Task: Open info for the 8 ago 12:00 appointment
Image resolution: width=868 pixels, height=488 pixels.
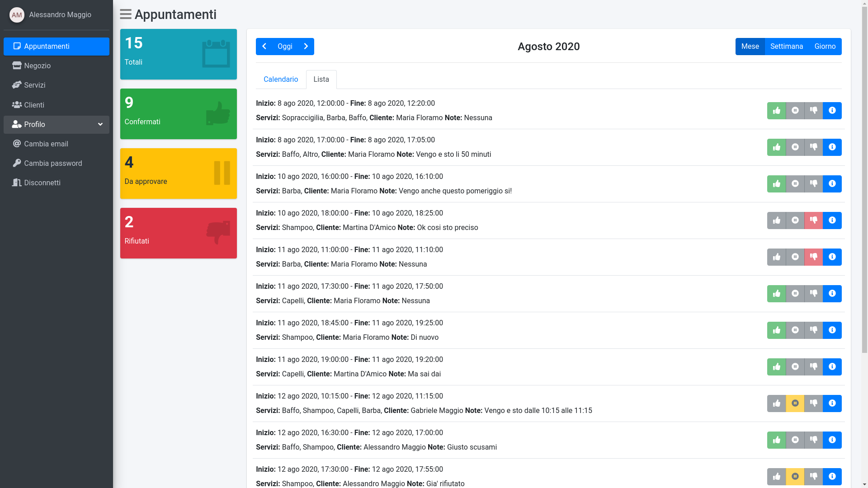Action: (x=832, y=111)
